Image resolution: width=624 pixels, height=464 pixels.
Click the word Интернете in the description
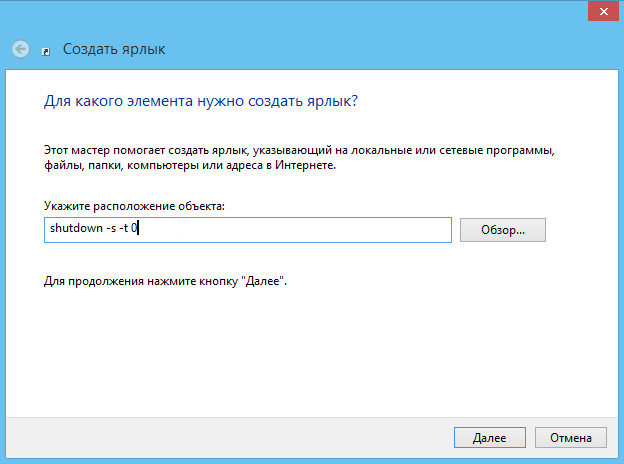pyautogui.click(x=305, y=165)
